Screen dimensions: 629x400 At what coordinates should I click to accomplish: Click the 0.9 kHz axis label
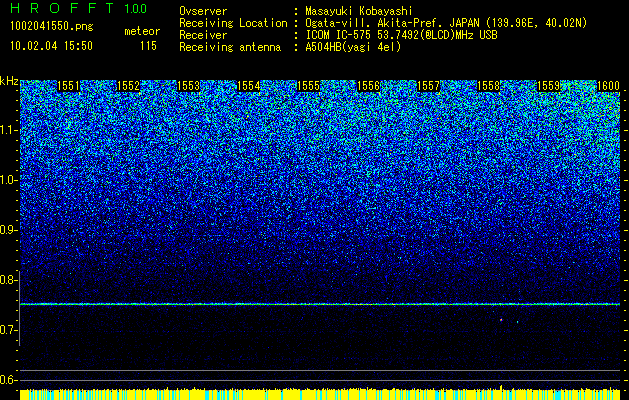(8, 230)
